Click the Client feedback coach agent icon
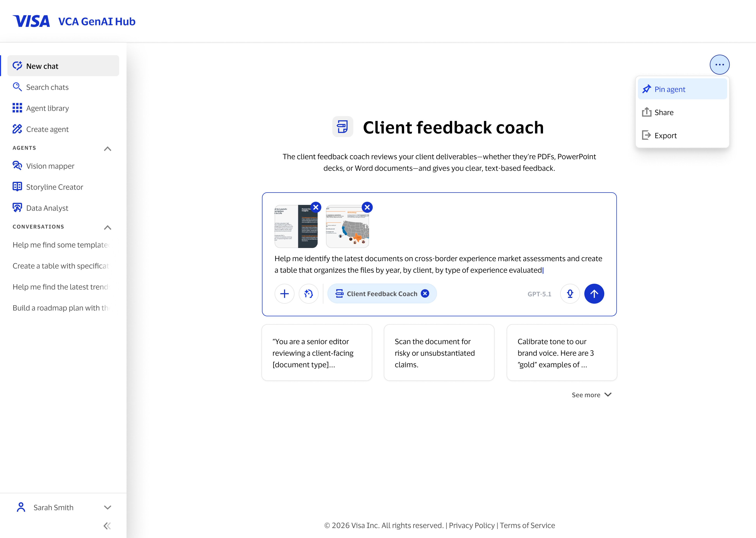This screenshot has width=756, height=538. (343, 127)
